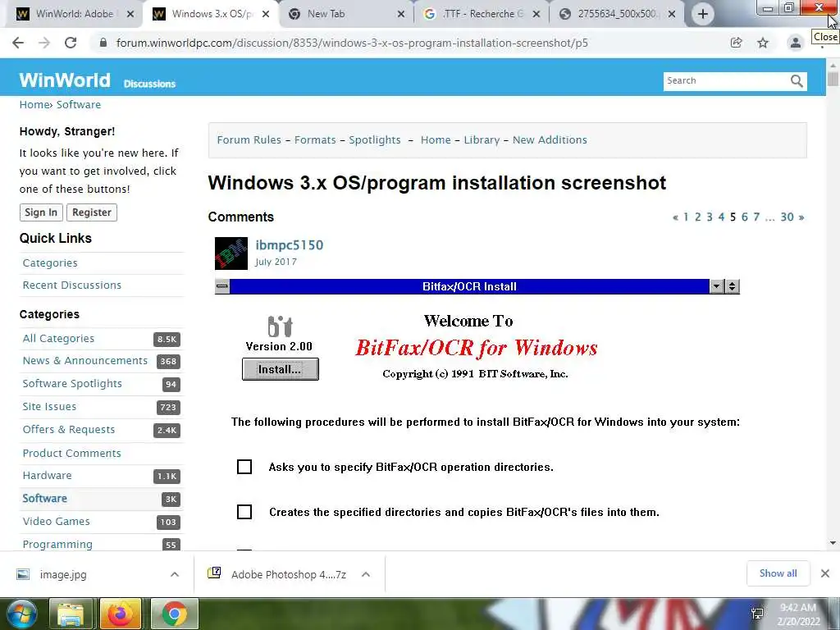Click the padlock site info icon
The height and width of the screenshot is (630, 840).
coord(103,43)
